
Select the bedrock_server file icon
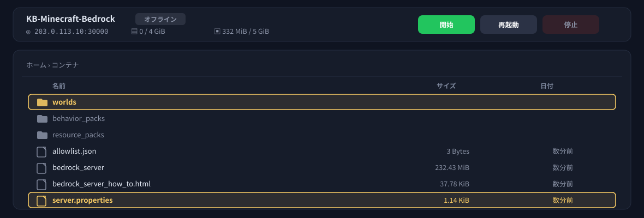[x=41, y=168]
